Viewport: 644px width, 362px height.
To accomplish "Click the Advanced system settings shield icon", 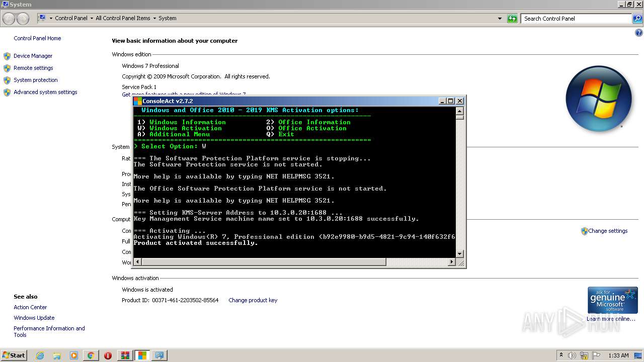I will tap(7, 92).
